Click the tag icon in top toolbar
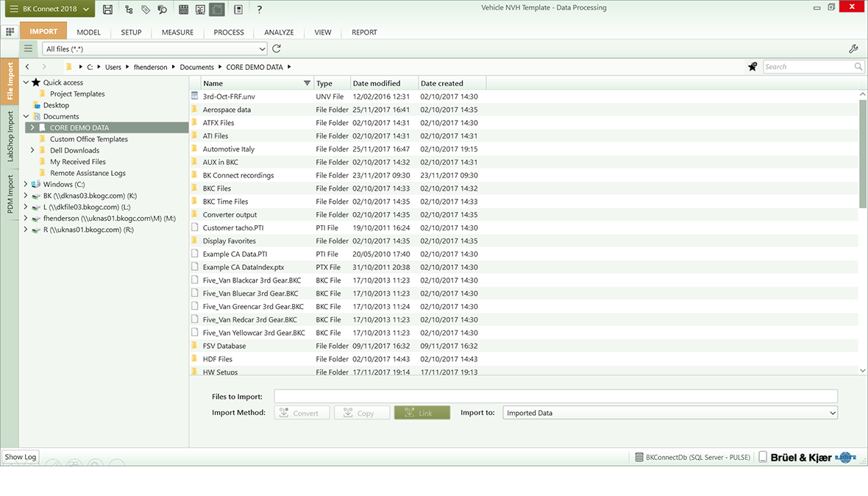The width and height of the screenshot is (868, 496). tap(146, 10)
